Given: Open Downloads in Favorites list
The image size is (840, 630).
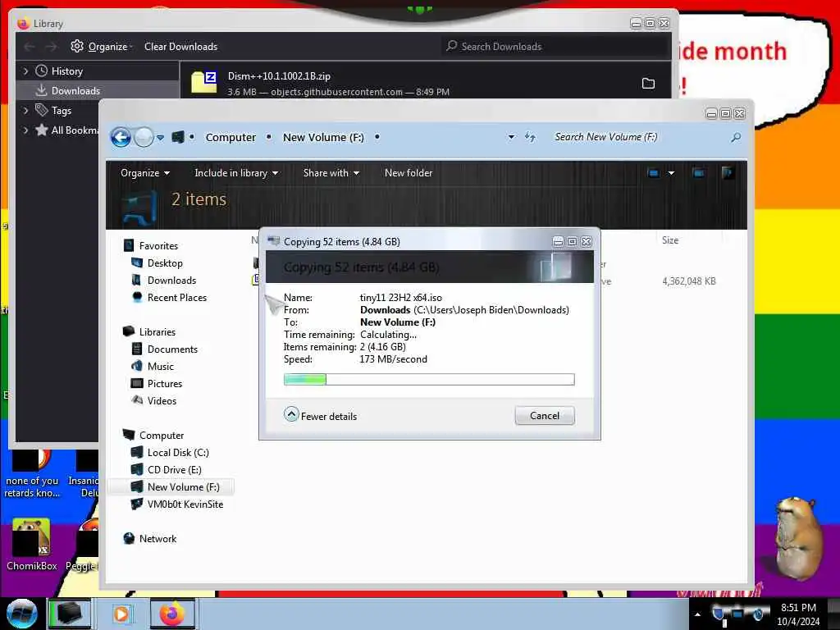Looking at the screenshot, I should pyautogui.click(x=171, y=281).
